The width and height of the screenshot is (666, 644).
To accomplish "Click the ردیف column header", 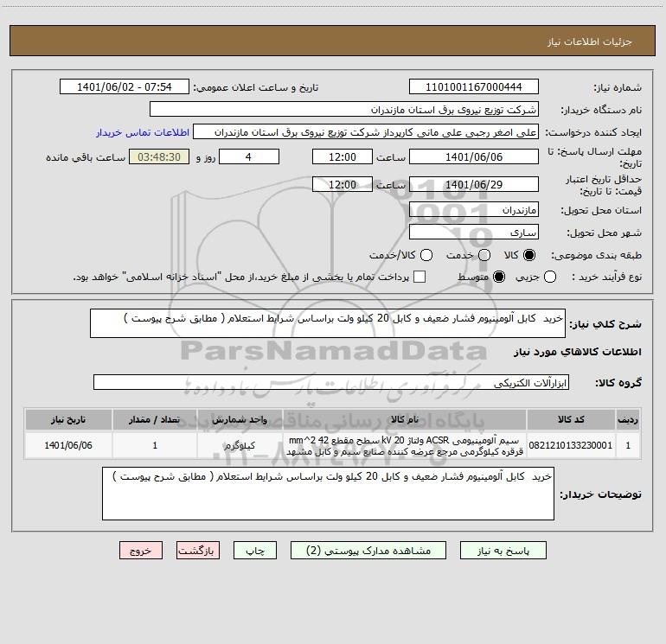I will point(628,419).
